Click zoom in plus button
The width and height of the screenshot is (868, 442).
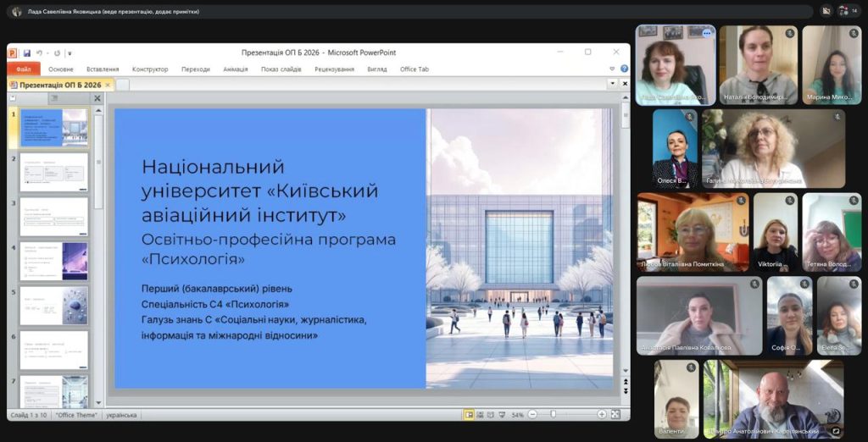(602, 415)
